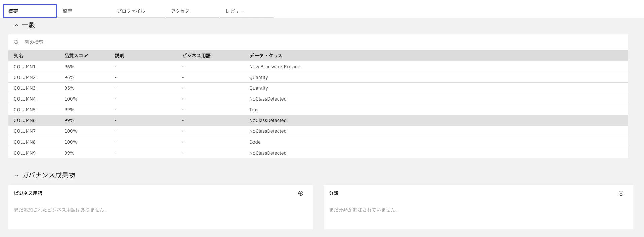644x237 pixels.
Task: Click NoClassDetected in COLUMN7 row
Action: click(268, 131)
